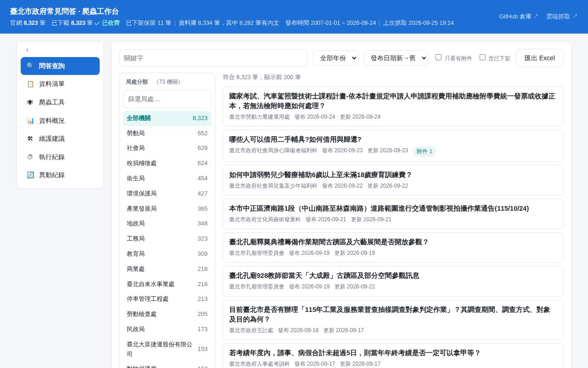The height and width of the screenshot is (368, 588).
Task: Click the 篩選局處 filter field
Action: [167, 99]
